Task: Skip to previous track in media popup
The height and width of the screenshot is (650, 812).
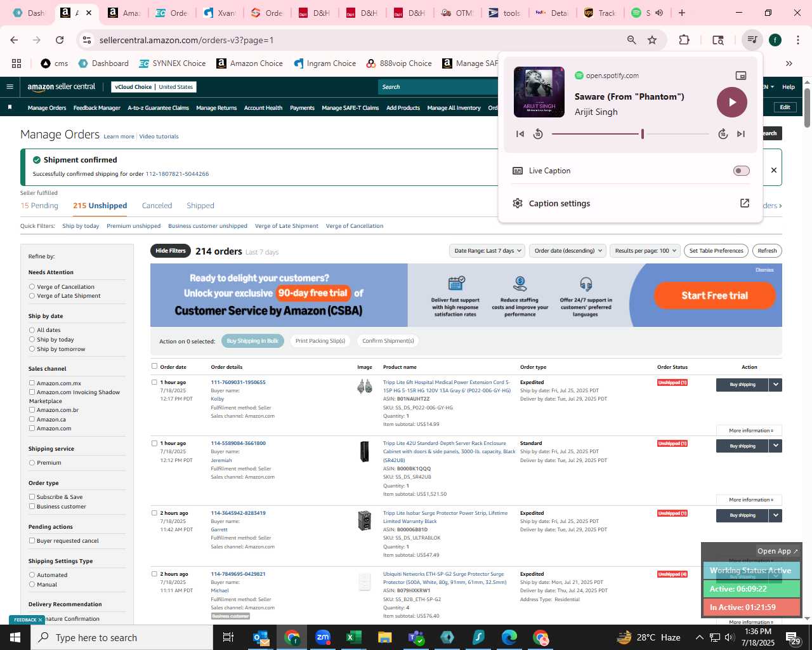Action: click(x=520, y=134)
